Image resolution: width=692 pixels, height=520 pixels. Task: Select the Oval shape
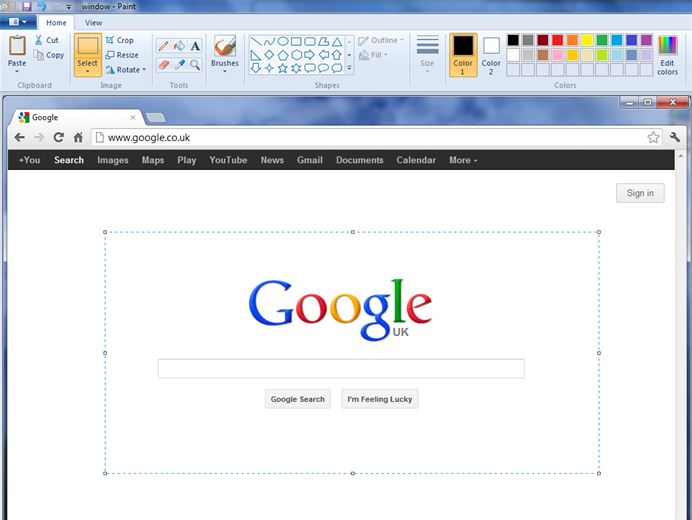pos(283,41)
